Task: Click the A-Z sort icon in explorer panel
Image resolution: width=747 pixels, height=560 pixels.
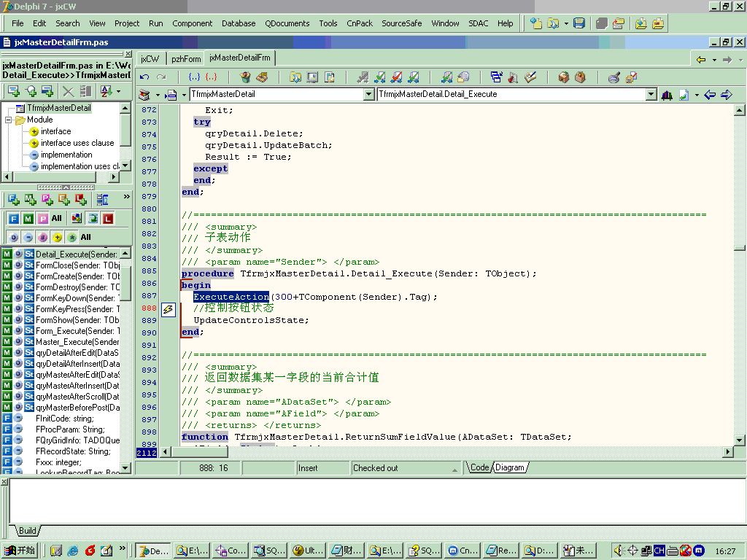Action: (x=105, y=91)
